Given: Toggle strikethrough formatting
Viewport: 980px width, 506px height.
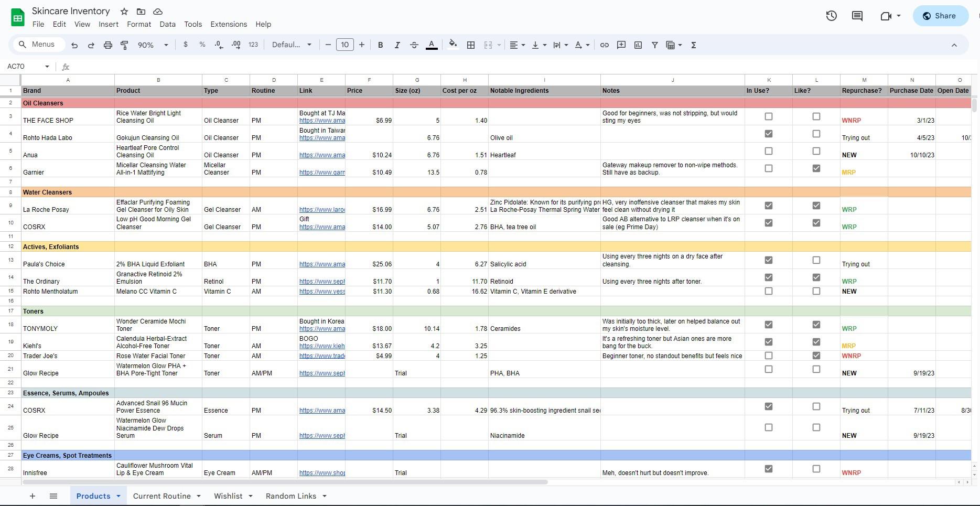Looking at the screenshot, I should click(414, 45).
